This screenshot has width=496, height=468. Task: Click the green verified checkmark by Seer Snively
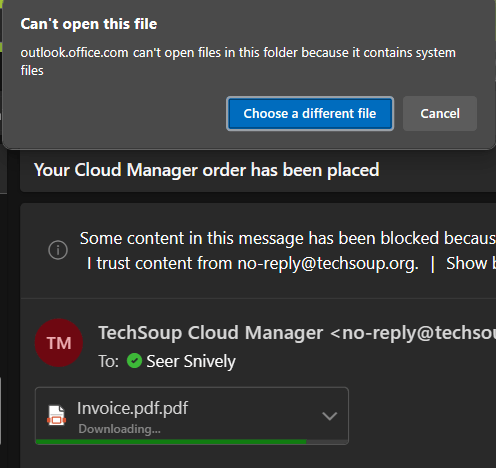(134, 361)
